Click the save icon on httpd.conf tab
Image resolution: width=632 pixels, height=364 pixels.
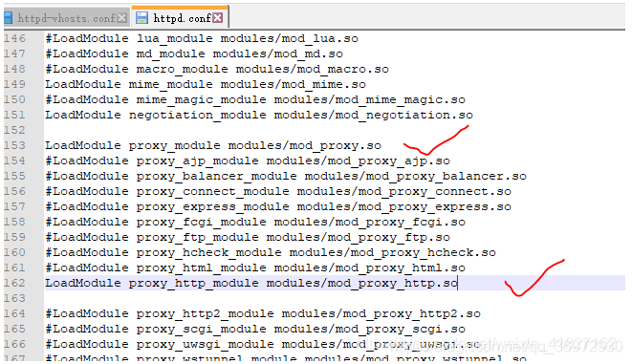[142, 18]
